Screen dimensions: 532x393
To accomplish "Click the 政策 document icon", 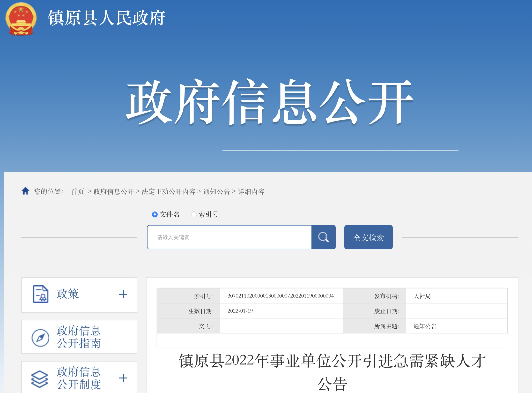I will point(40,294).
